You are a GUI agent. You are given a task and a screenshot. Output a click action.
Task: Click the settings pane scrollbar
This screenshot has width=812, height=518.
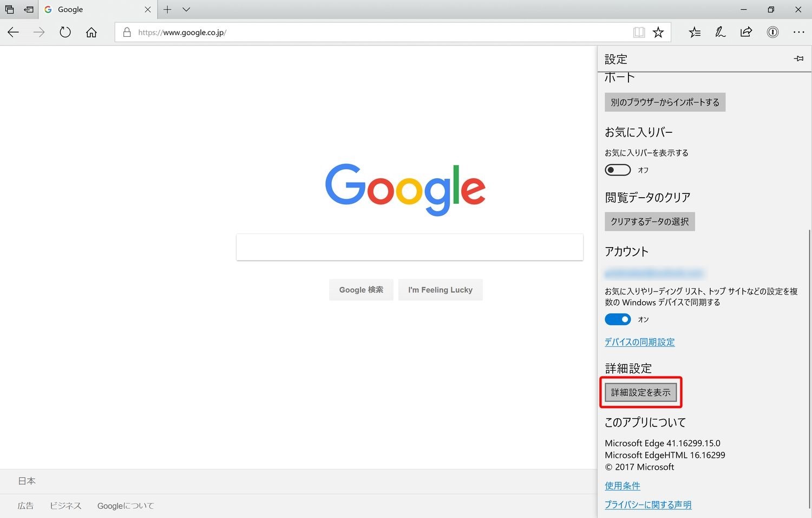click(x=809, y=368)
